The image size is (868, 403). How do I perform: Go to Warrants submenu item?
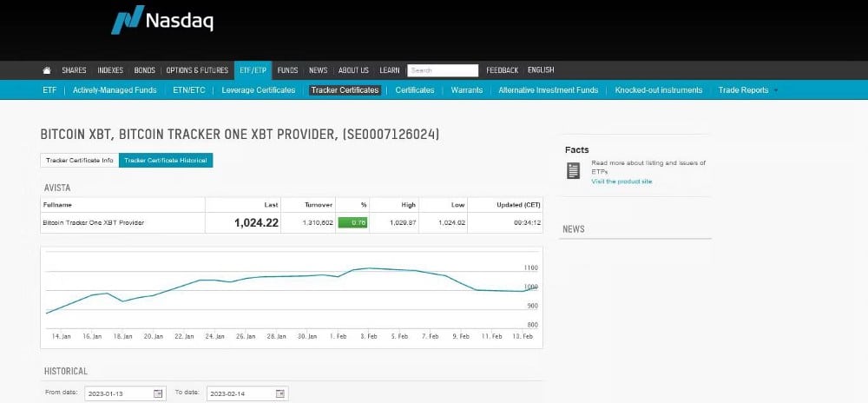tap(467, 89)
